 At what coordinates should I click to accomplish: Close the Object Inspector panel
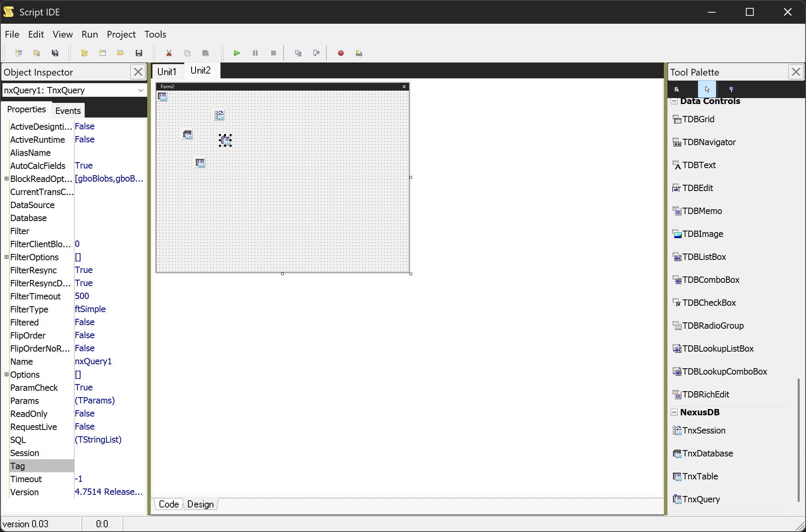[138, 72]
